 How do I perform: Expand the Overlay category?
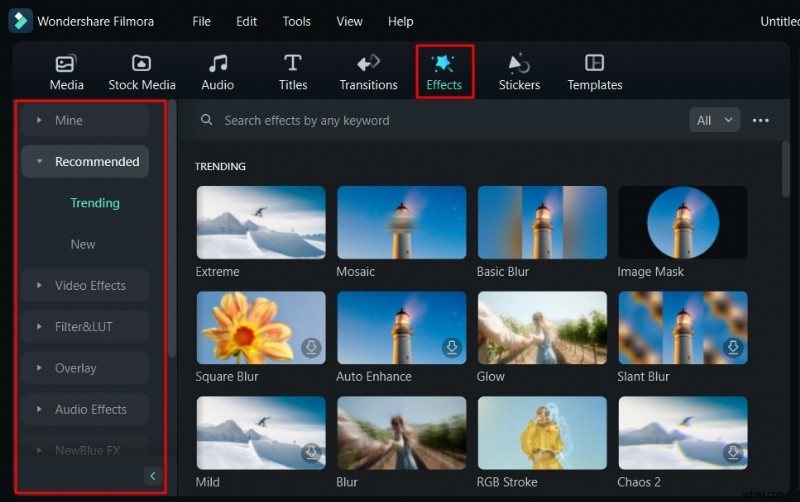[85, 368]
